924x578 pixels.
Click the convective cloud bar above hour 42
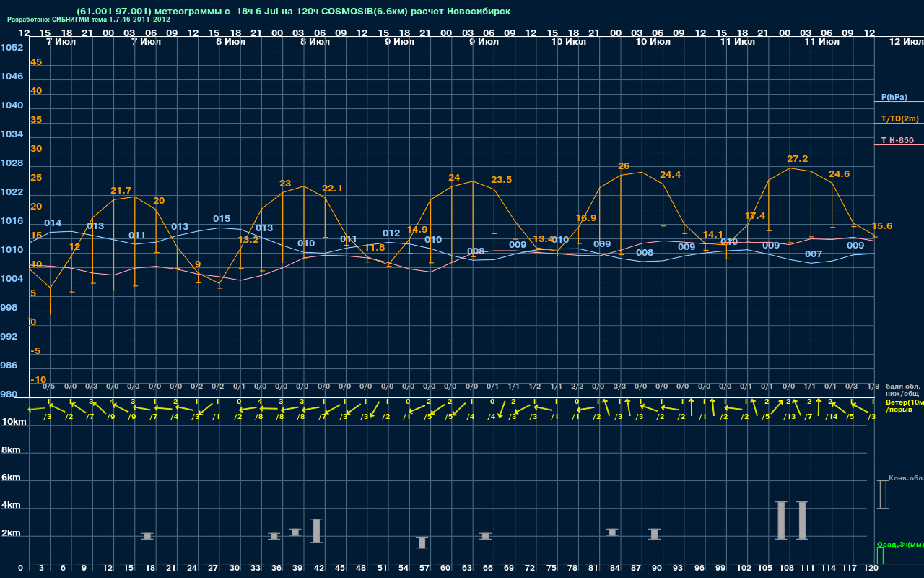(x=316, y=531)
